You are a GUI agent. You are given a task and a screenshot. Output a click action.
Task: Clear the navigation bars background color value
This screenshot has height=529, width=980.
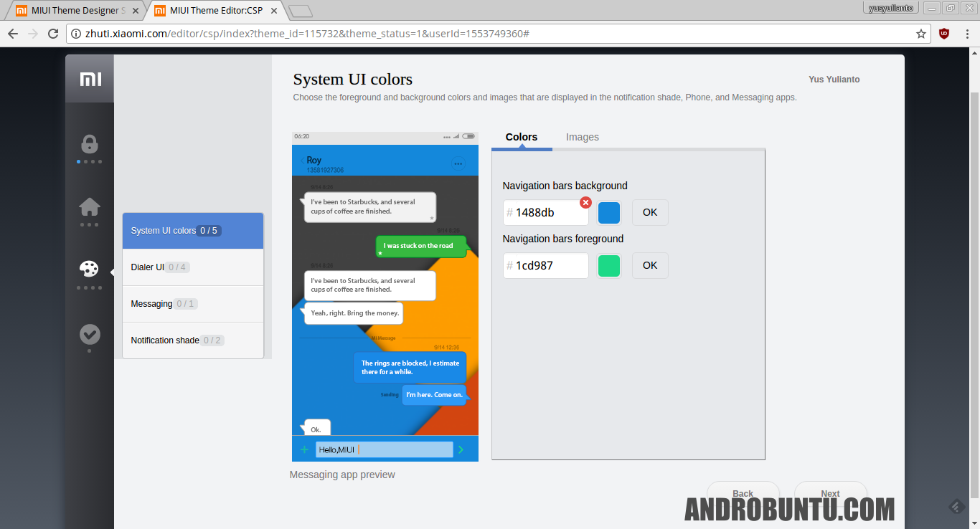(585, 203)
